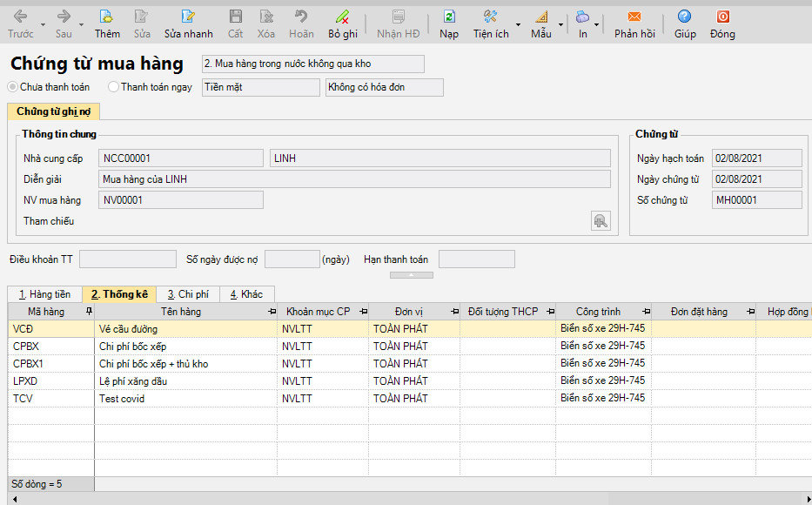This screenshot has width=812, height=505.
Task: Click the Vé cầu đường cell
Action: tap(186, 329)
